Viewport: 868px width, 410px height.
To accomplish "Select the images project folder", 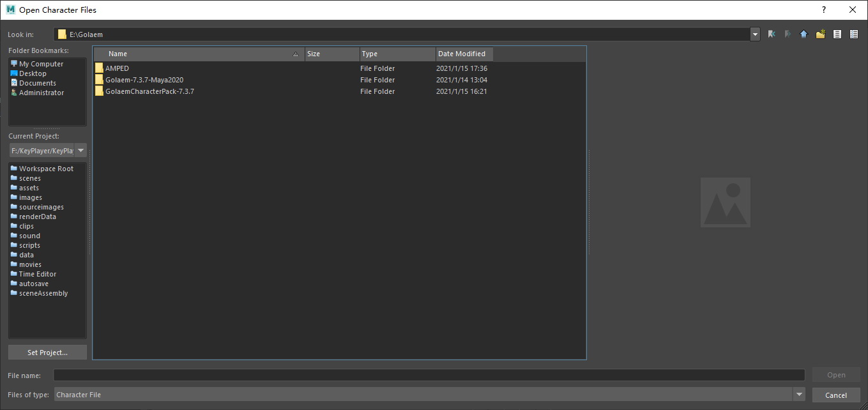I will point(31,197).
